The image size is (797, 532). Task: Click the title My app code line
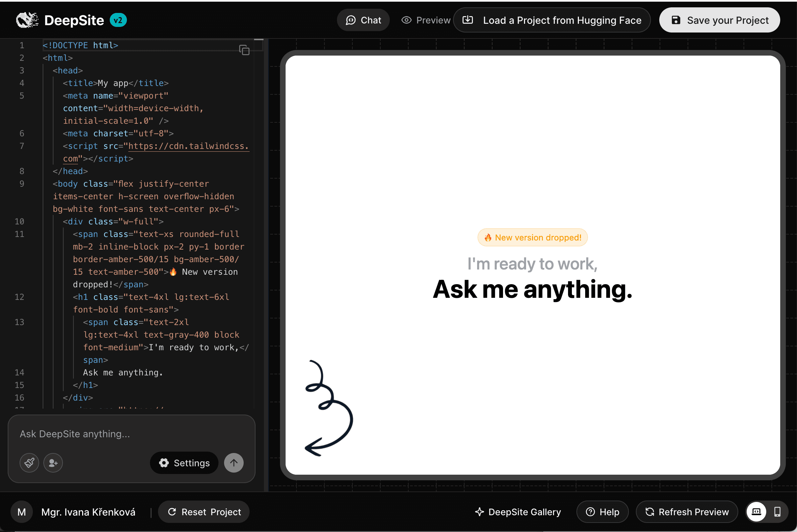116,83
